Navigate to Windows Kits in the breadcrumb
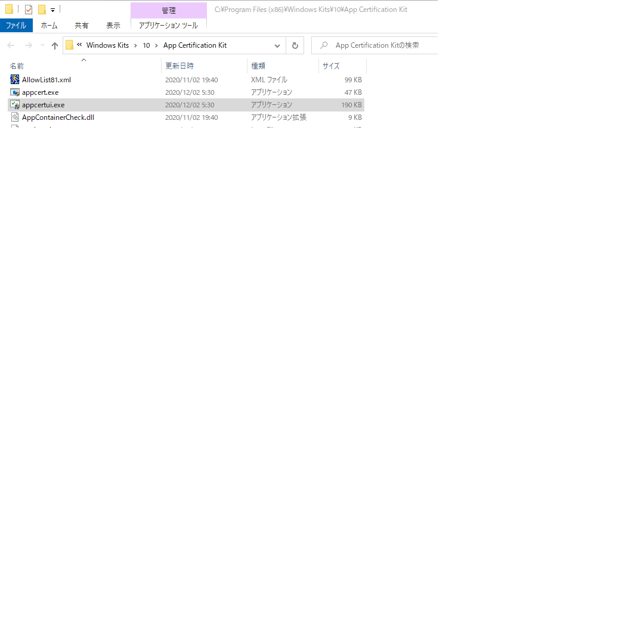 (x=107, y=45)
